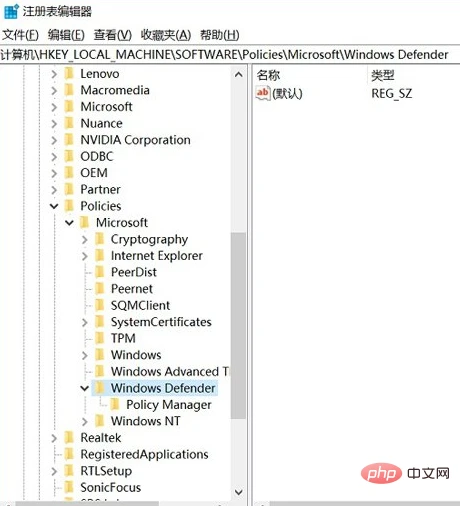The height and width of the screenshot is (506, 460).
Task: Click the ODBC folder icon
Action: pos(69,156)
